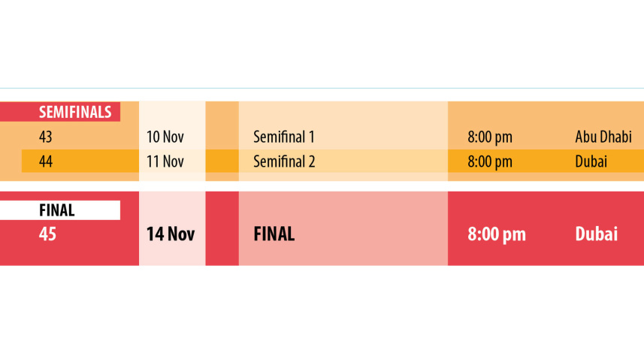Screen dimensions: 644x362
Task: Select the Dubai venue in the Semifinal 2 row
Action: click(x=591, y=161)
